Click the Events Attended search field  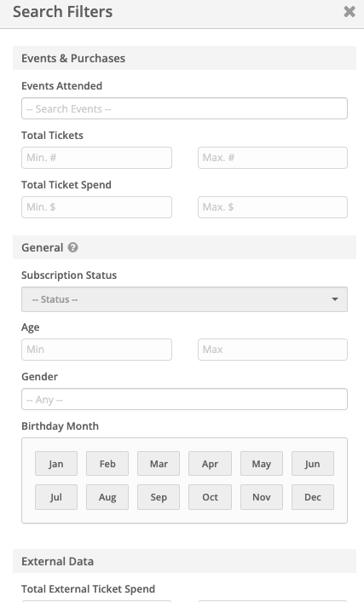(184, 108)
